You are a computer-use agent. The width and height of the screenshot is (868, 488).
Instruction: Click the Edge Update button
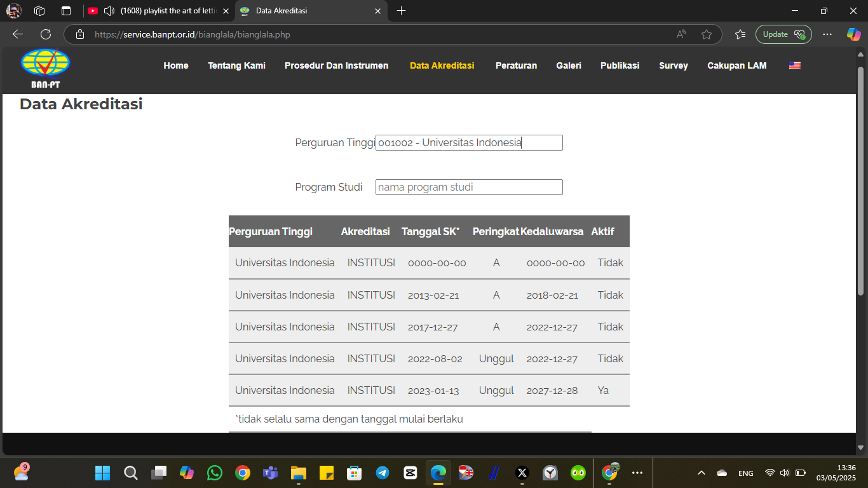coord(783,34)
